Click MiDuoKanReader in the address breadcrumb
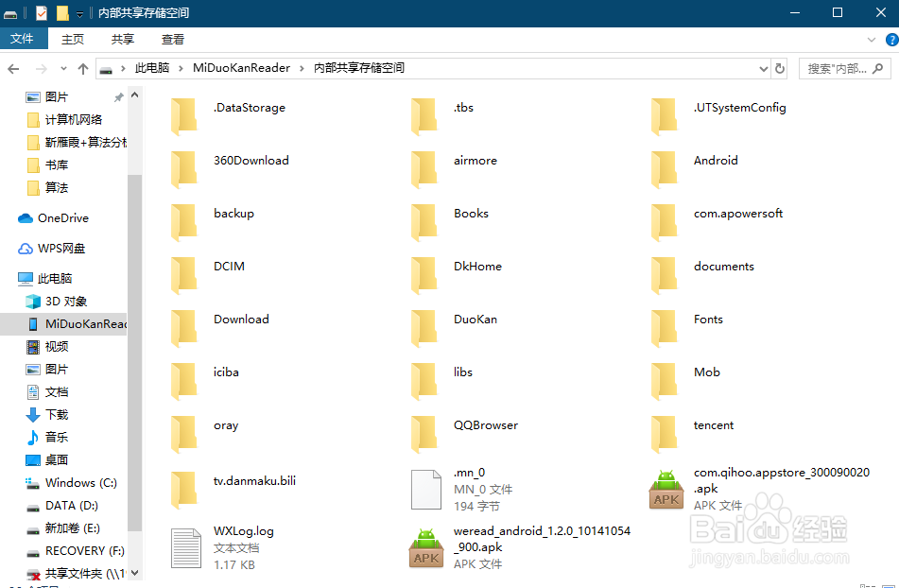This screenshot has height=588, width=899. click(241, 68)
